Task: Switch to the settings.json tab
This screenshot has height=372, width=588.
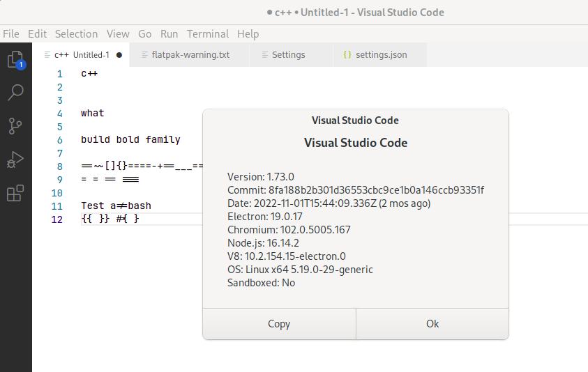Action: coord(380,55)
